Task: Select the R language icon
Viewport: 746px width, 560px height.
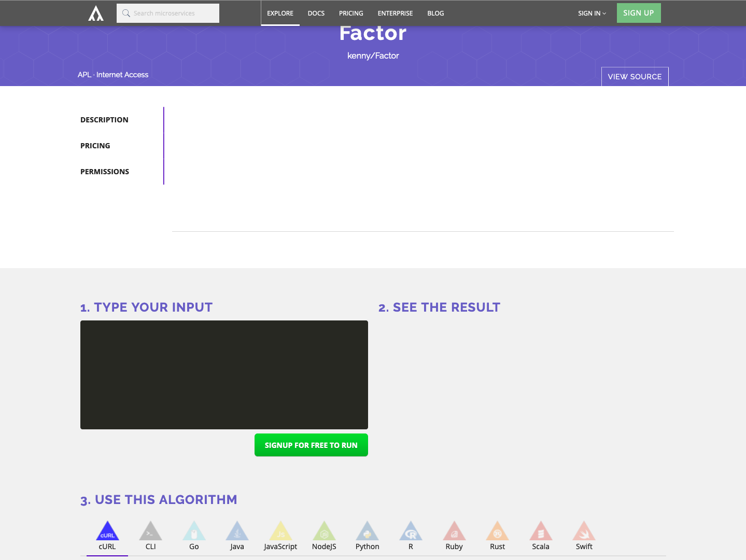Action: (x=411, y=531)
